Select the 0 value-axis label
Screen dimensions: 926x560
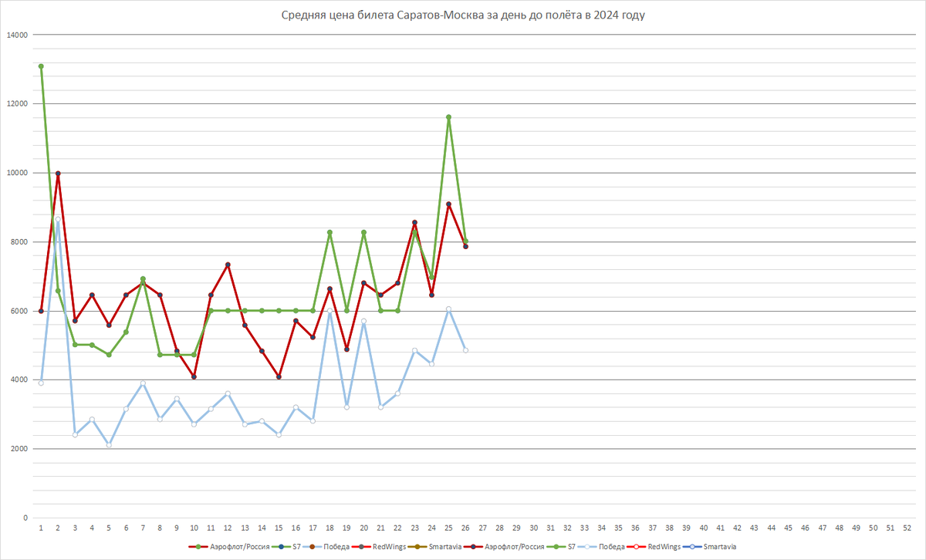pyautogui.click(x=25, y=518)
